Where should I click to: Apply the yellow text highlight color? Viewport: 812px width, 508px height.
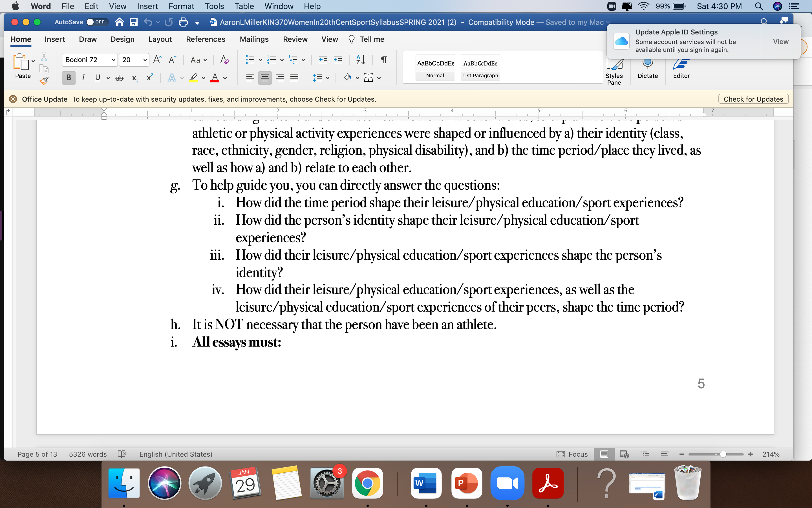(x=193, y=78)
